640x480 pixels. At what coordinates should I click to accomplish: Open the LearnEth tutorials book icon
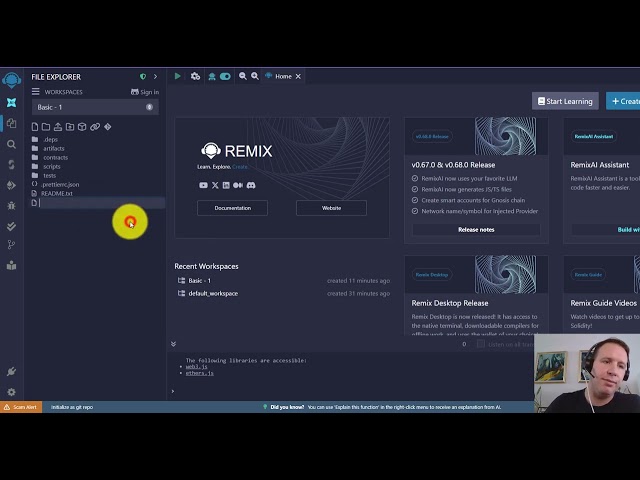click(11, 265)
